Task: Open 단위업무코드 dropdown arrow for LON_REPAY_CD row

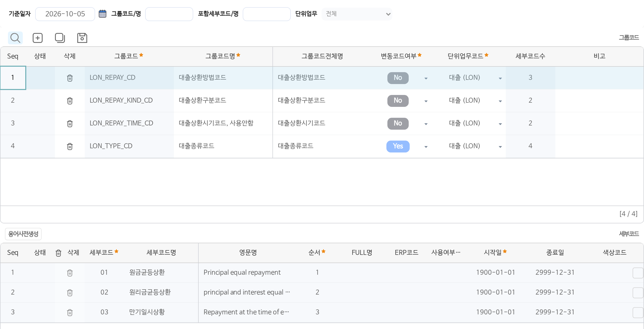Action: tap(500, 78)
